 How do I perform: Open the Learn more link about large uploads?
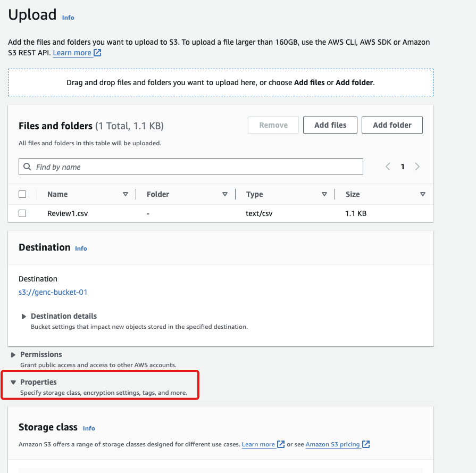72,53
